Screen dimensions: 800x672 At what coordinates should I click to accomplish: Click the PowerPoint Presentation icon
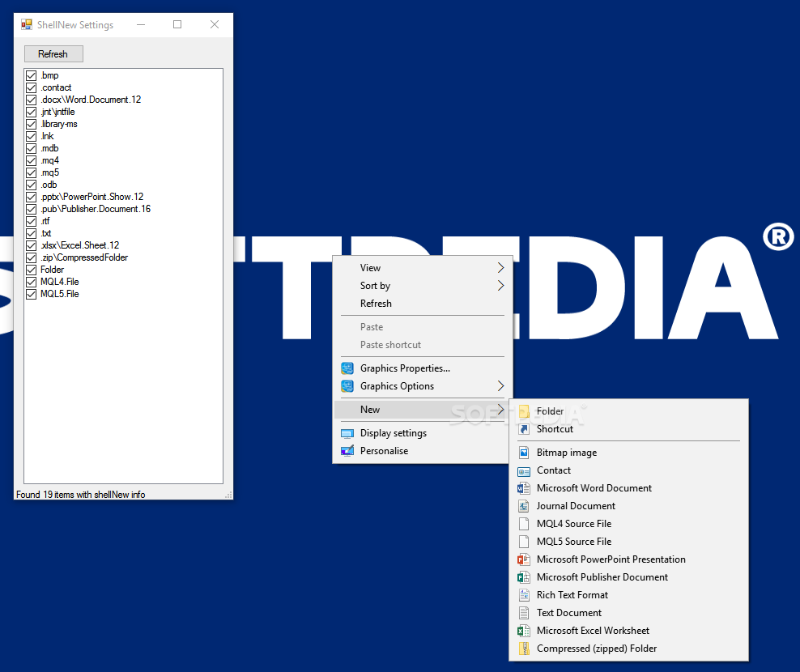coord(524,559)
